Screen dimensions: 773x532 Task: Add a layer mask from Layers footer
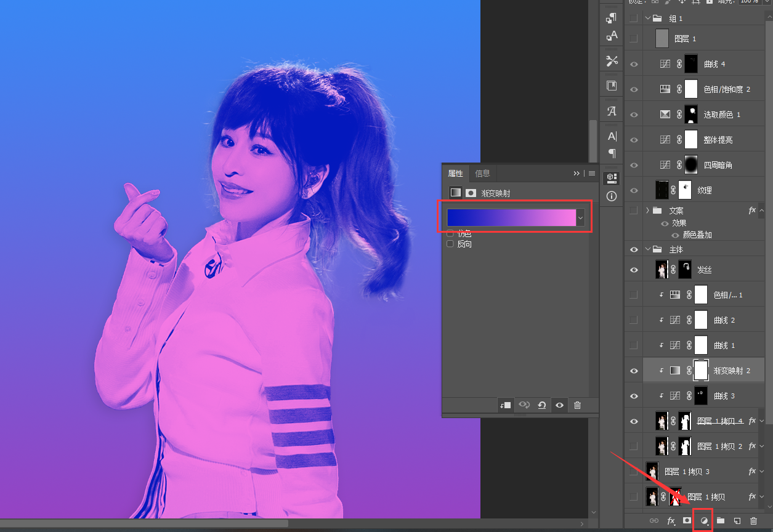pos(687,521)
